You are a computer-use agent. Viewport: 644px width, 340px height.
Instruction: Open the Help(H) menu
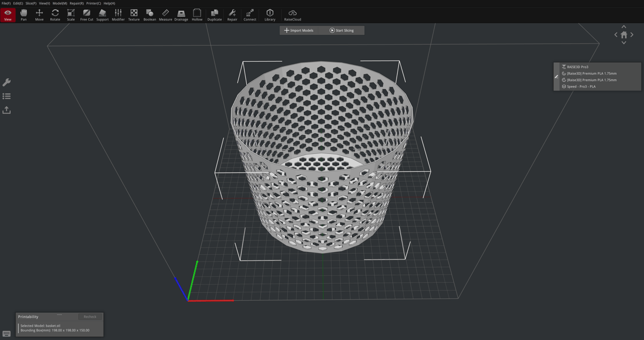(109, 3)
